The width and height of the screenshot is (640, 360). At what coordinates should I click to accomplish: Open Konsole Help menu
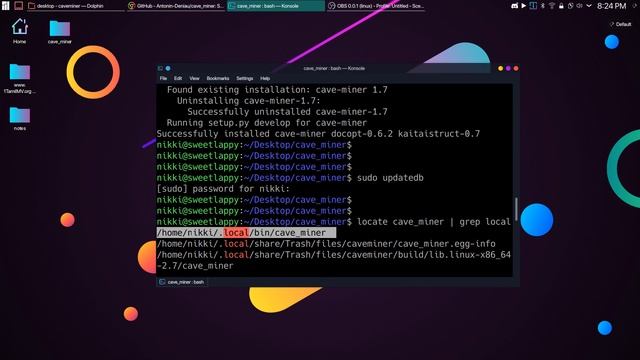(265, 78)
